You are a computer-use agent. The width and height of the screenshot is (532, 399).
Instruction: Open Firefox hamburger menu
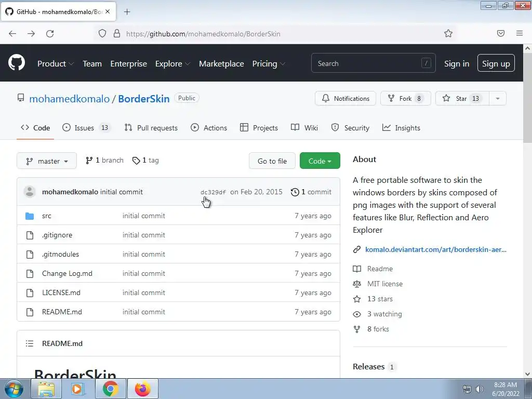coord(520,33)
